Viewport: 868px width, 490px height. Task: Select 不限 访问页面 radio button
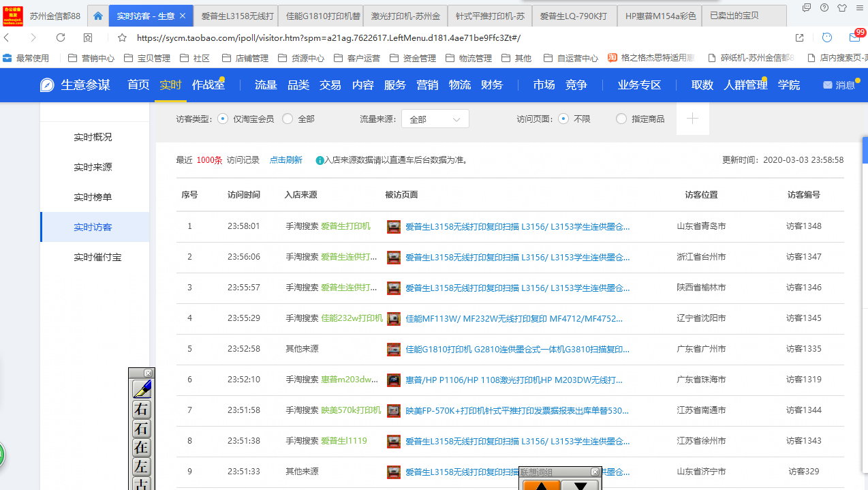[563, 119]
